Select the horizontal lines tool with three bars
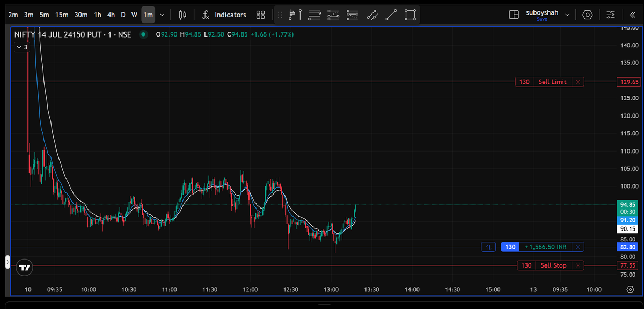The image size is (644, 309). point(314,15)
